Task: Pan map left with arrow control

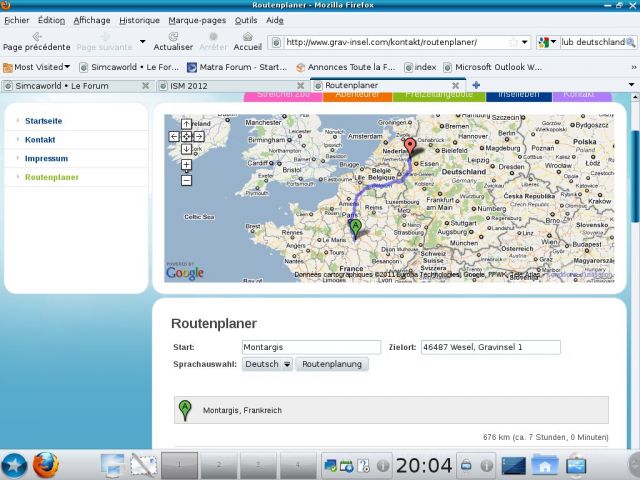Action: (174, 136)
